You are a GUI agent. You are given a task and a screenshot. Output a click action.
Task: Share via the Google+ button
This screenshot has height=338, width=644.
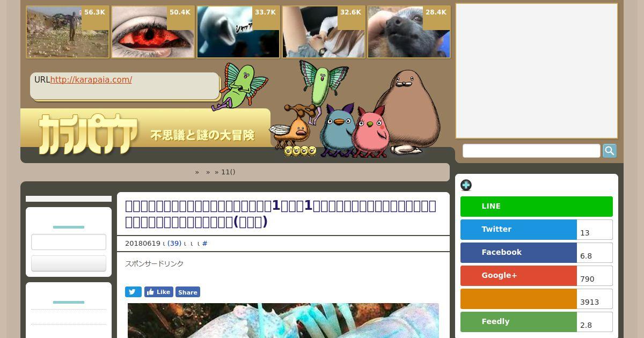518,276
